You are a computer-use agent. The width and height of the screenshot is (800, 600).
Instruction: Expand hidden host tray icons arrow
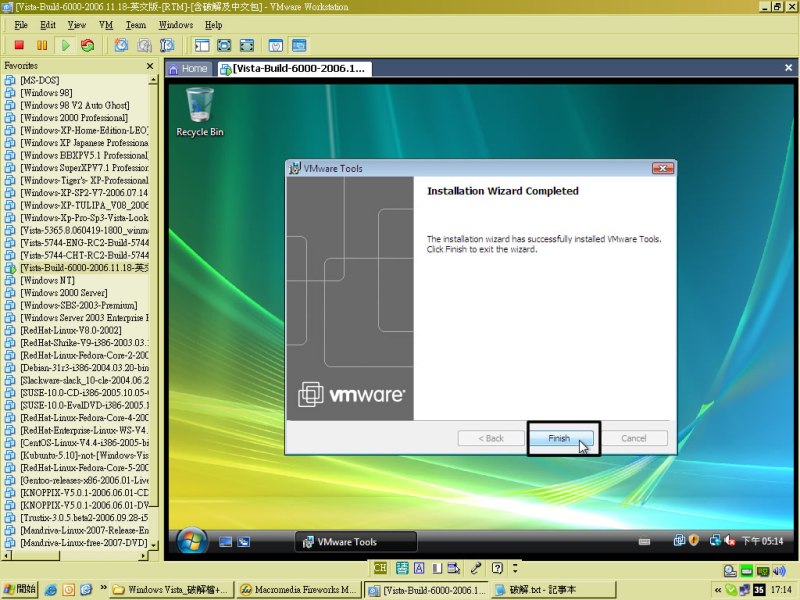click(x=718, y=590)
